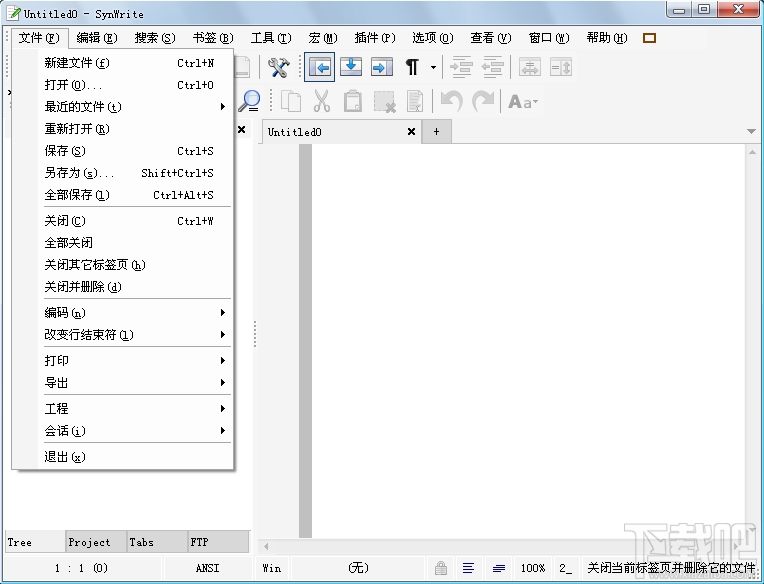The image size is (764, 584).
Task: Click the redo arrow icon
Action: [483, 101]
